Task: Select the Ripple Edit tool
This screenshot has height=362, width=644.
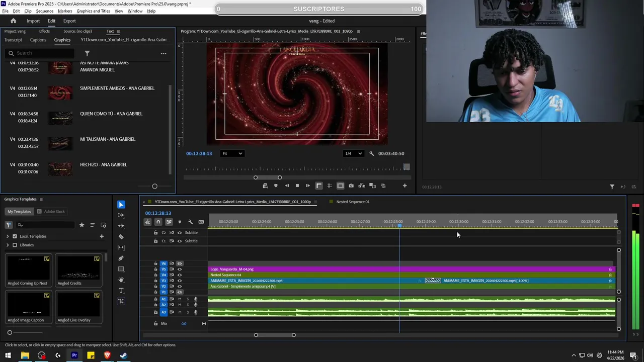Action: 121,226
